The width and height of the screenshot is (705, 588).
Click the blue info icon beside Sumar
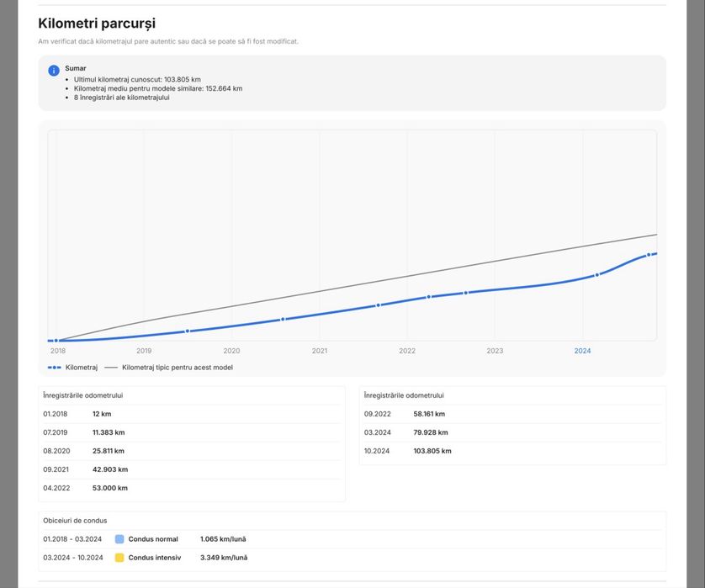point(54,71)
